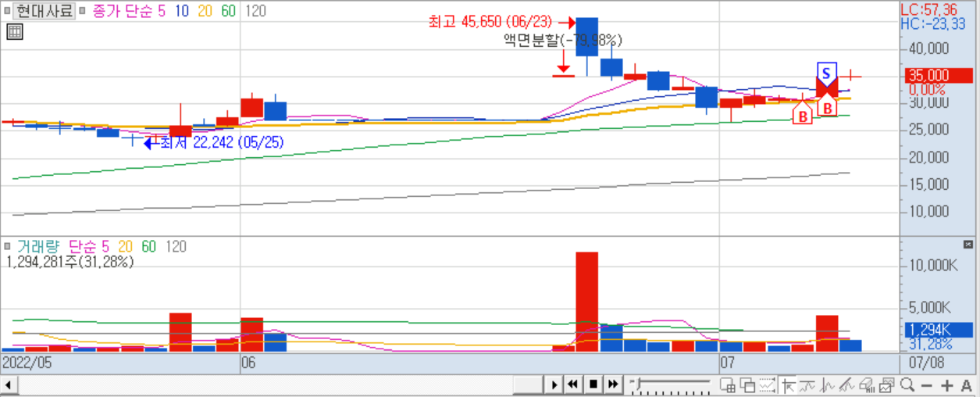Click the price 20 moving average label
The image size is (980, 397).
[205, 11]
